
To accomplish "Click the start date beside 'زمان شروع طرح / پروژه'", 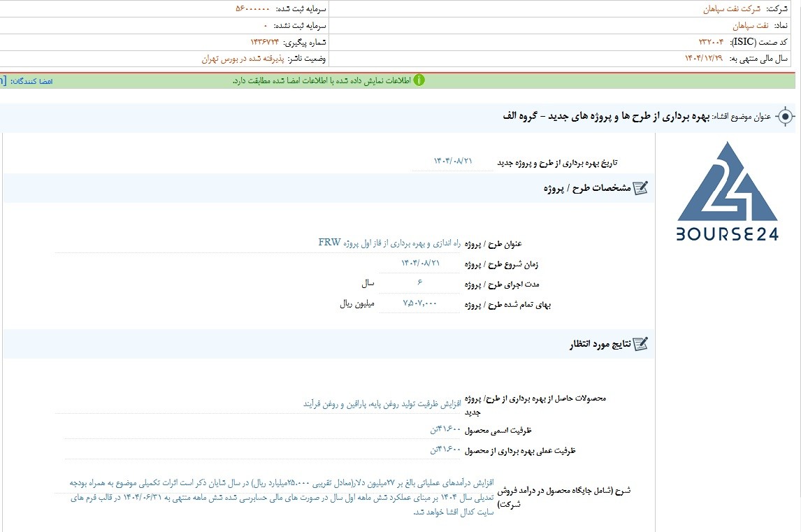I will [x=420, y=263].
